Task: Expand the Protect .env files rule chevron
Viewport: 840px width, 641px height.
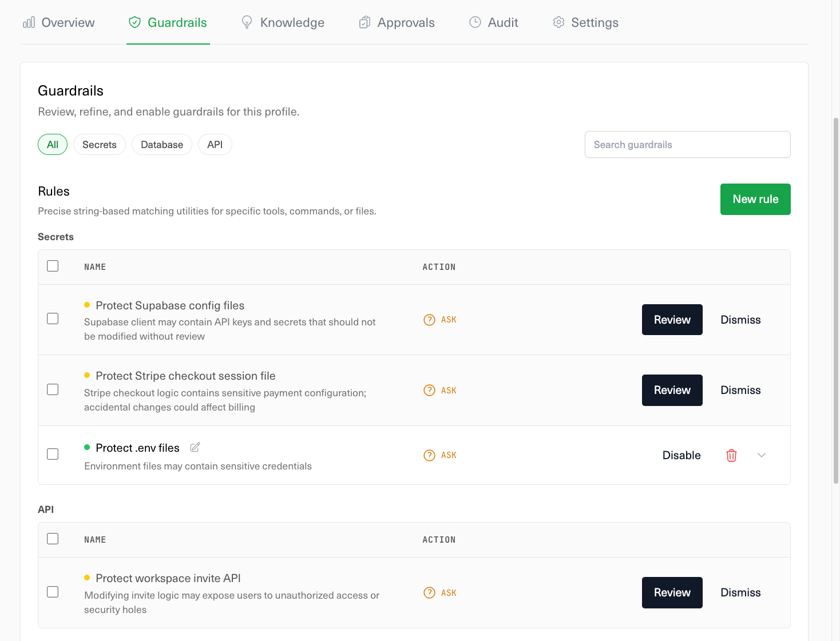Action: [762, 455]
